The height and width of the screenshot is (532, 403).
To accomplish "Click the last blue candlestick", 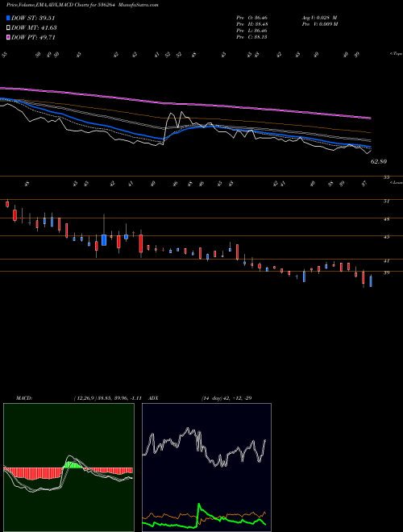I will coord(371,281).
